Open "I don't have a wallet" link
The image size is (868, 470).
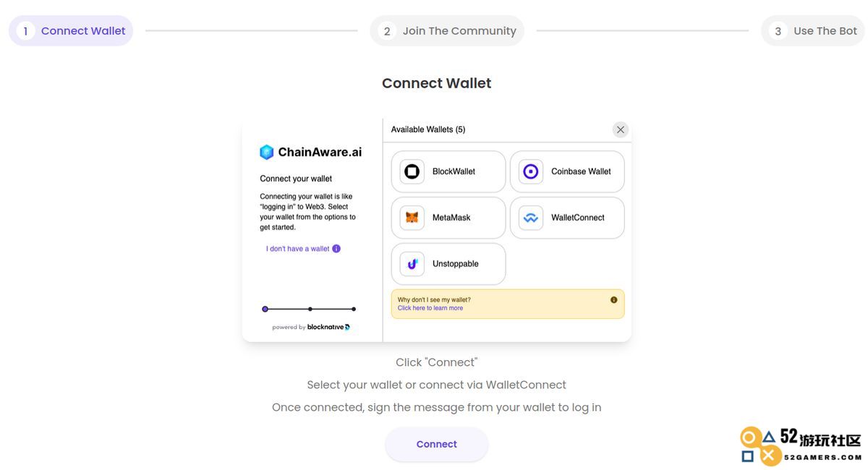(x=298, y=249)
